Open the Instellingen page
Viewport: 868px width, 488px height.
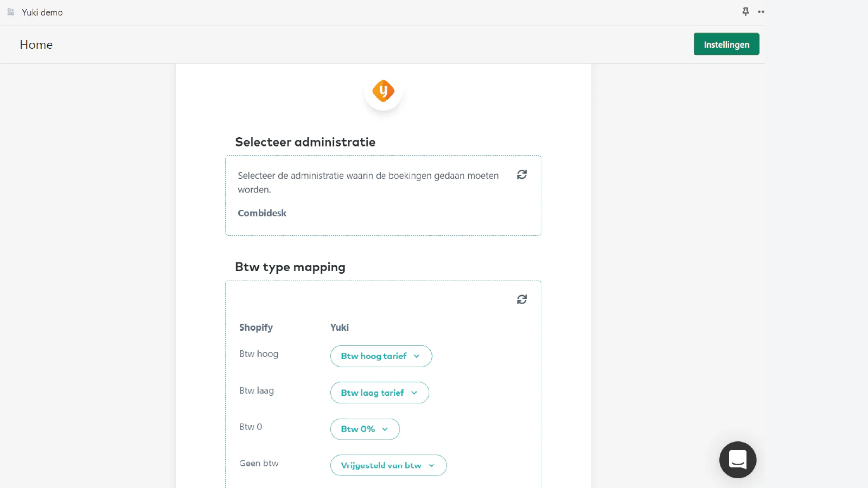click(726, 44)
